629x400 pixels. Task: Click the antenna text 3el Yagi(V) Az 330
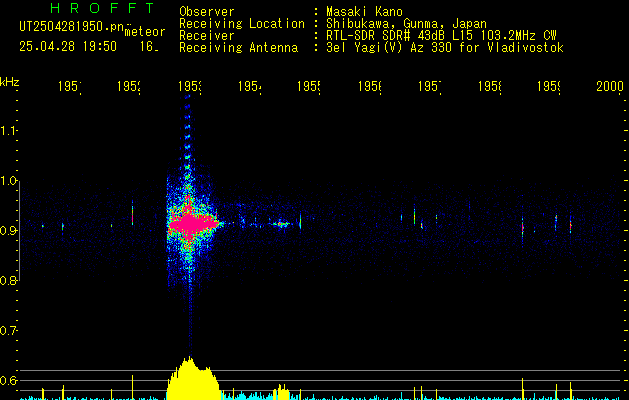445,48
